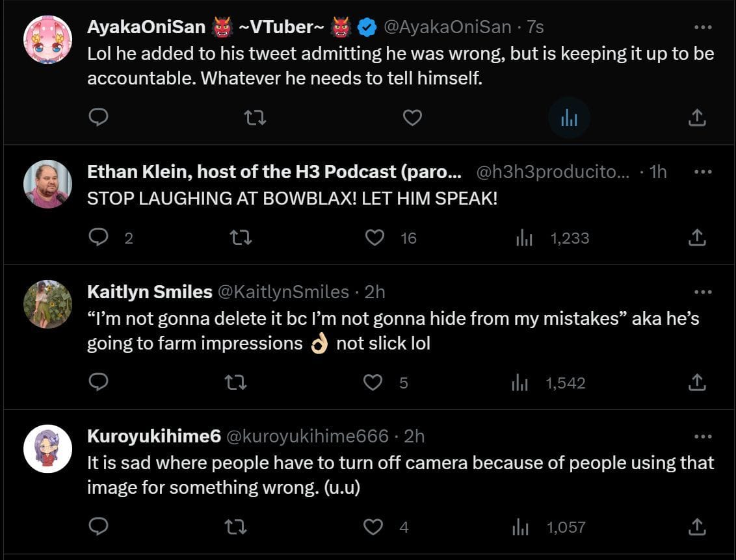The width and height of the screenshot is (736, 560).
Task: Open the more options menu on AyakaOniSan's tweet
Action: (702, 26)
